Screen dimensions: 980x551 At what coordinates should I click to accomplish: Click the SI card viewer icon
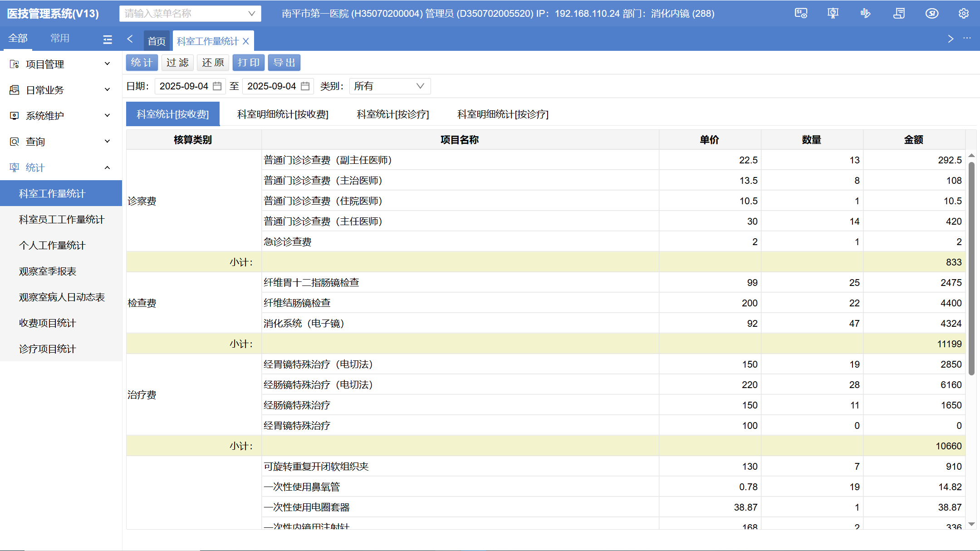801,14
